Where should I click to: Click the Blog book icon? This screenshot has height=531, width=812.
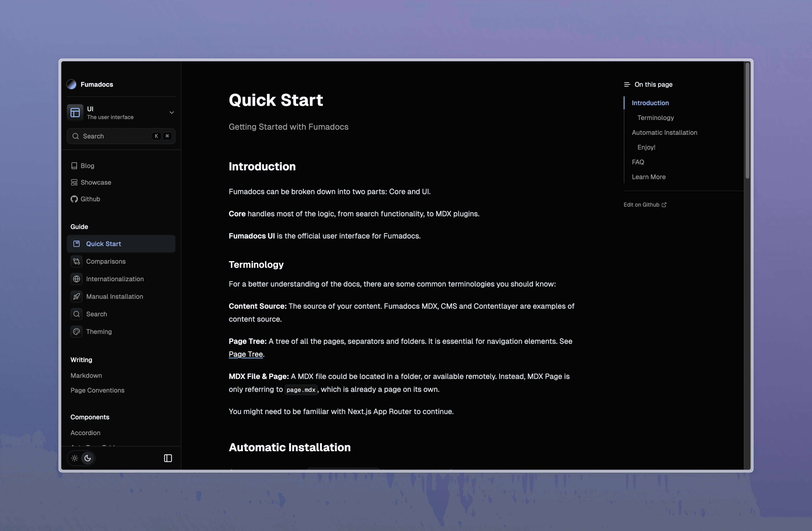point(74,166)
